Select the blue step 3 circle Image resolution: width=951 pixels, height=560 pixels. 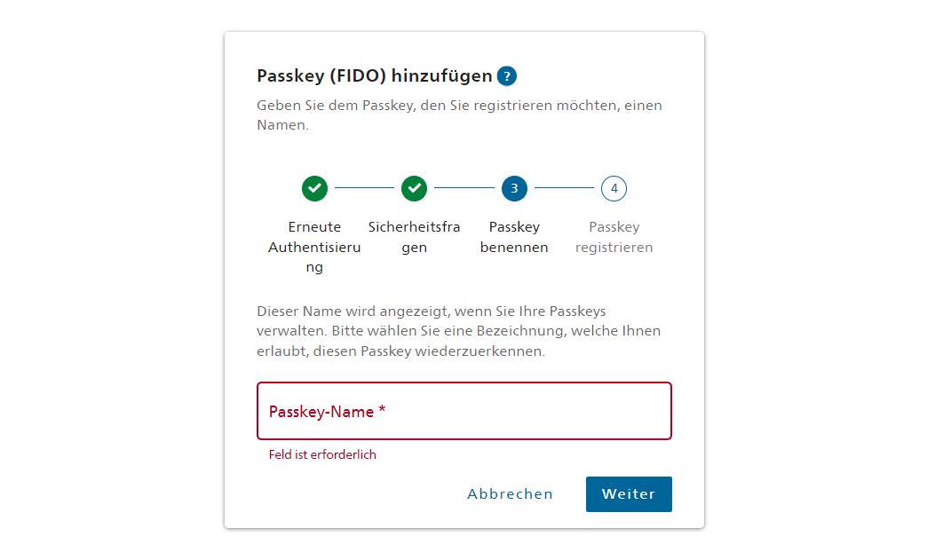coord(514,188)
